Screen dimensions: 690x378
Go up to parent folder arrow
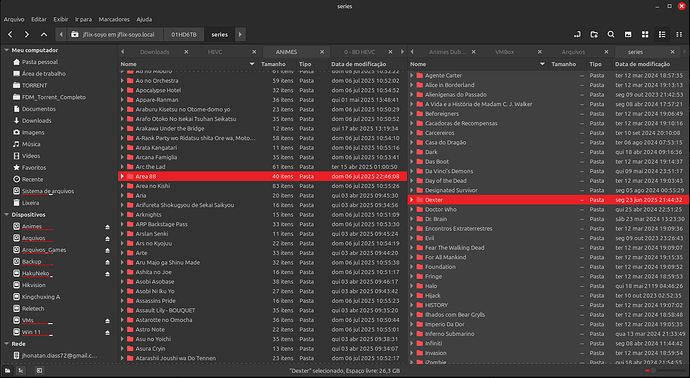click(x=44, y=34)
